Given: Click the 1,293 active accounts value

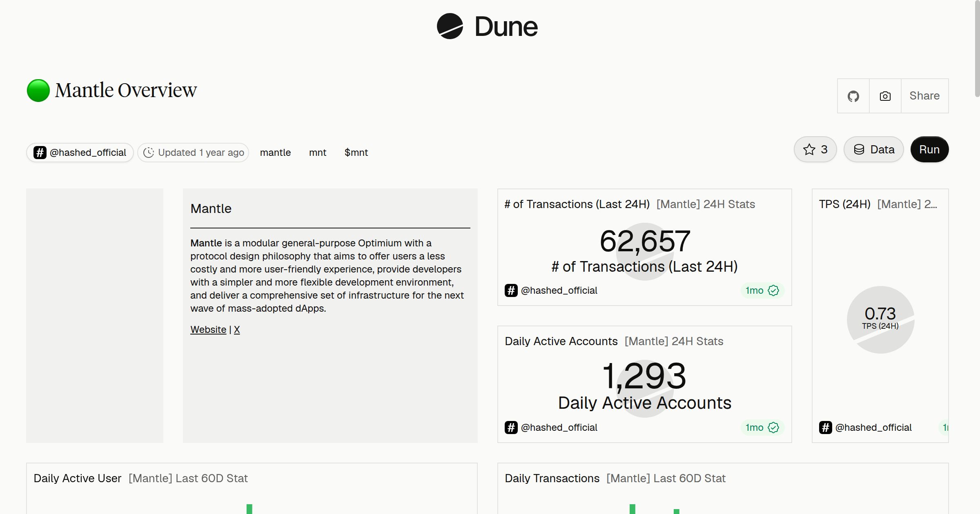Looking at the screenshot, I should click(645, 376).
